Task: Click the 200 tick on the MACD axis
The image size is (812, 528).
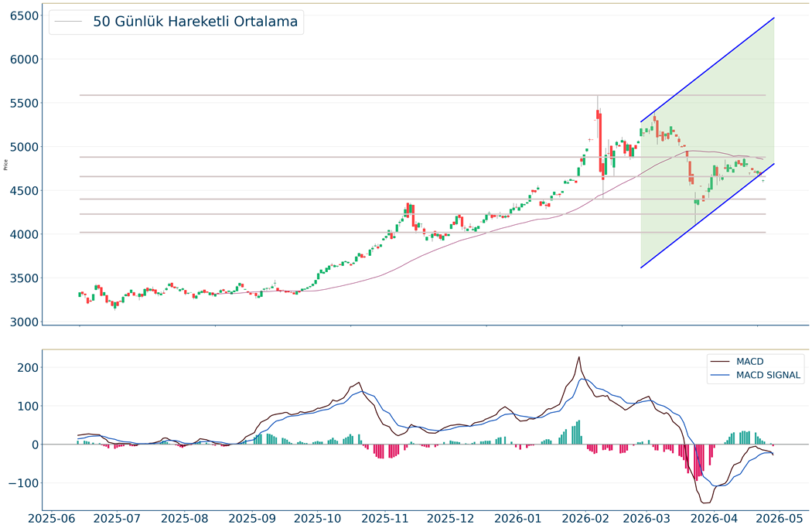Action: (x=26, y=367)
